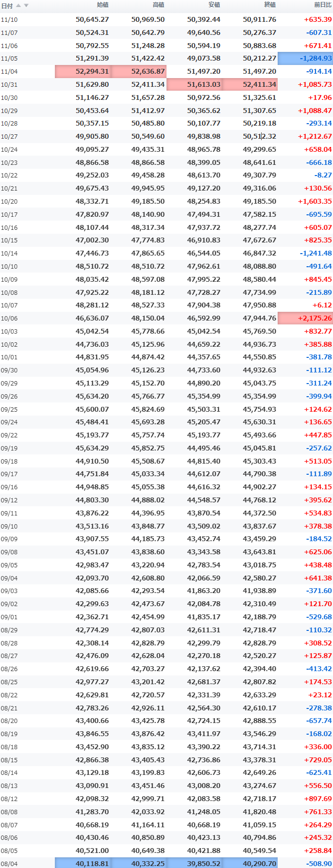
Task: Click the highlighted 51,613.03 low price cell
Action: [195, 85]
